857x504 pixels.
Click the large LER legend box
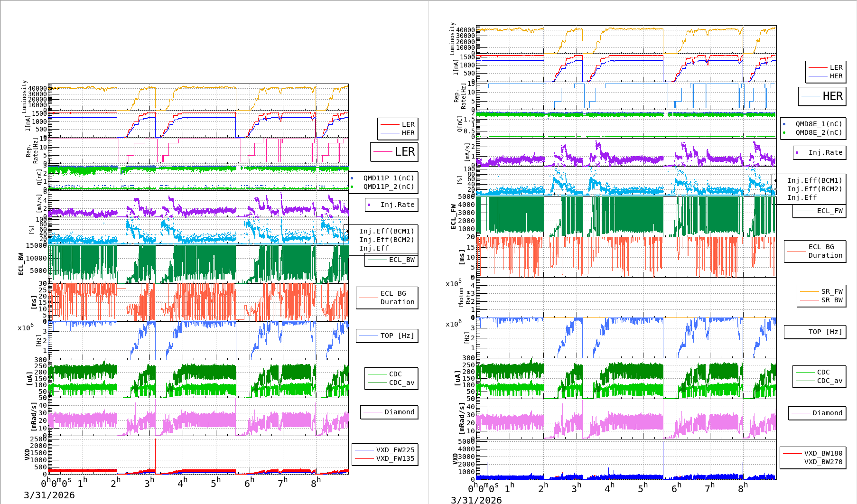394,152
